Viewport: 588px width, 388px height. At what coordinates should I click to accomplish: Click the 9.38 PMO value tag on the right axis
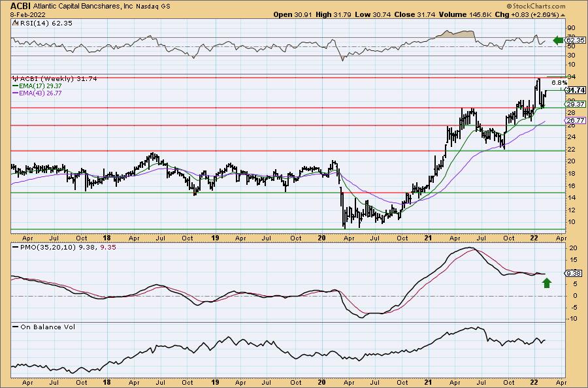point(574,274)
